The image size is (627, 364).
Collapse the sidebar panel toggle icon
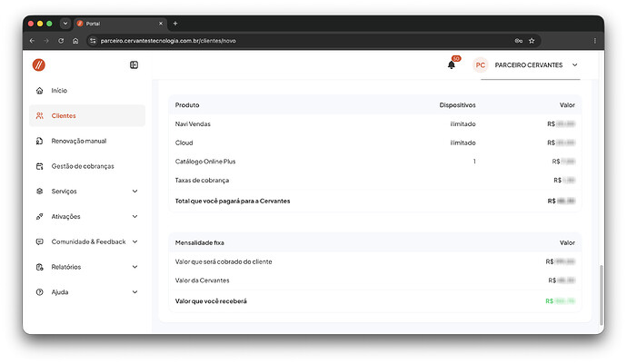134,64
